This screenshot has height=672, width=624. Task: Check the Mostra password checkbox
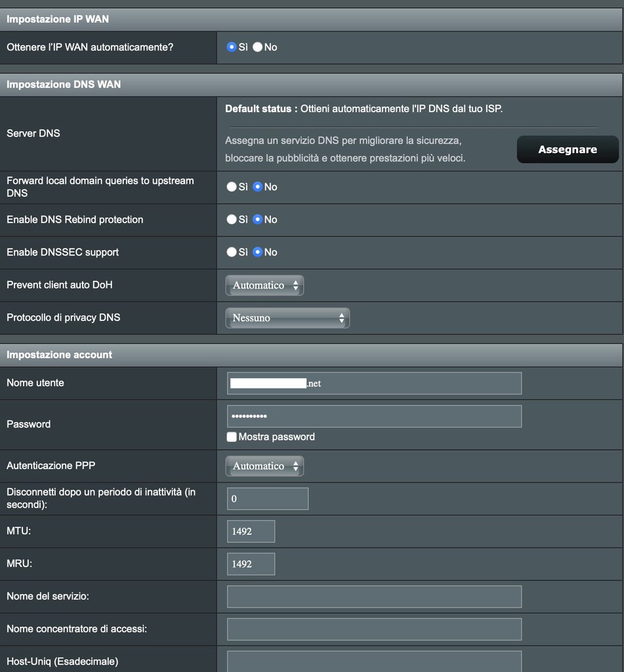(232, 437)
